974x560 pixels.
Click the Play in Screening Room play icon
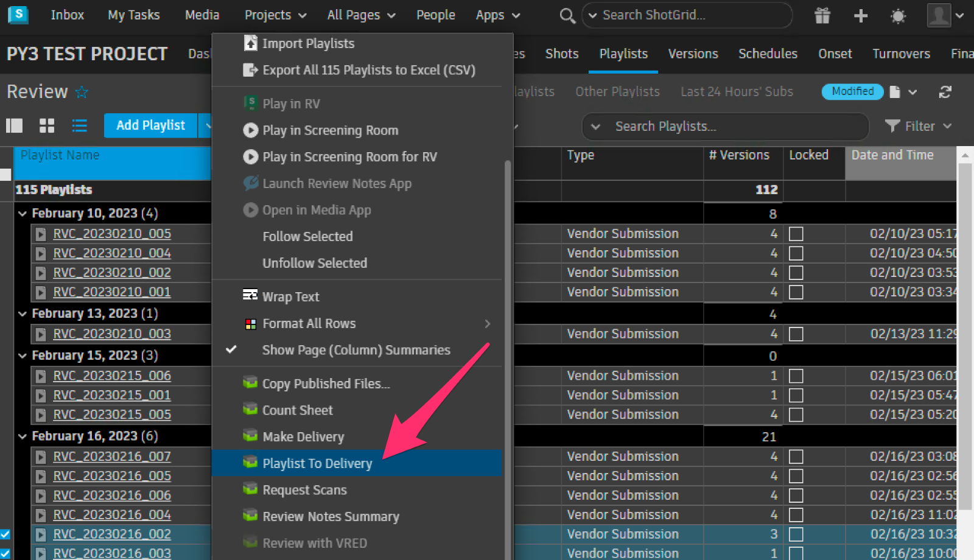pyautogui.click(x=250, y=130)
